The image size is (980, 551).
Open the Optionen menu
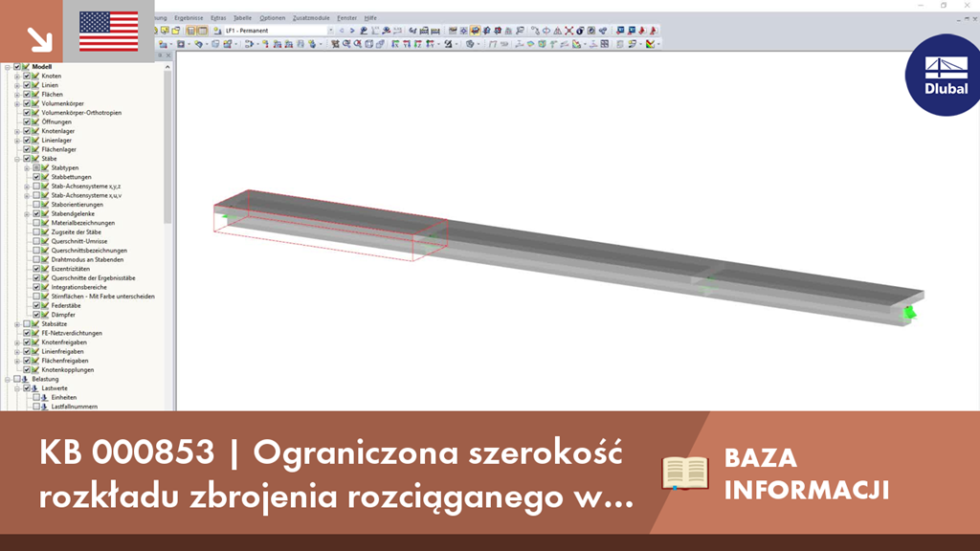[x=273, y=18]
